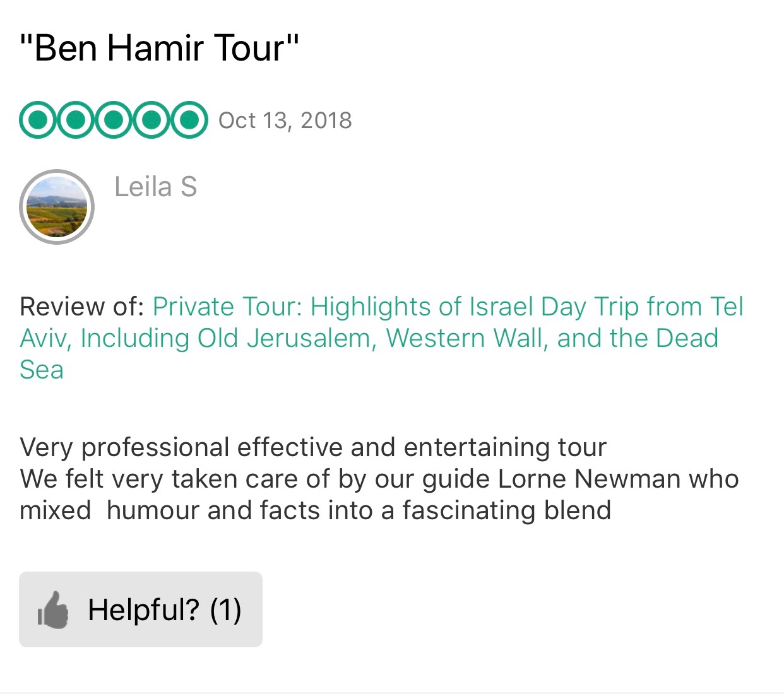Open Leila S's profile avatar
The height and width of the screenshot is (699, 784).
[x=57, y=207]
